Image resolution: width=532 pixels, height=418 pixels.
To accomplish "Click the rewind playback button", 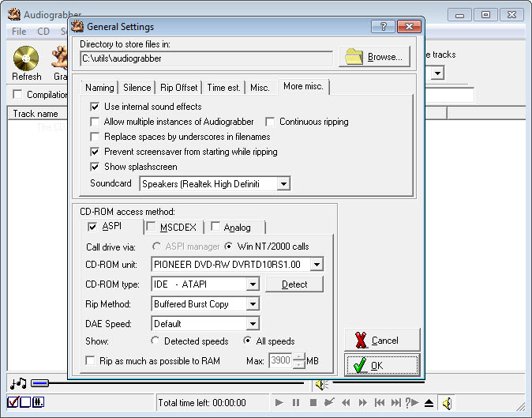I will [x=346, y=403].
